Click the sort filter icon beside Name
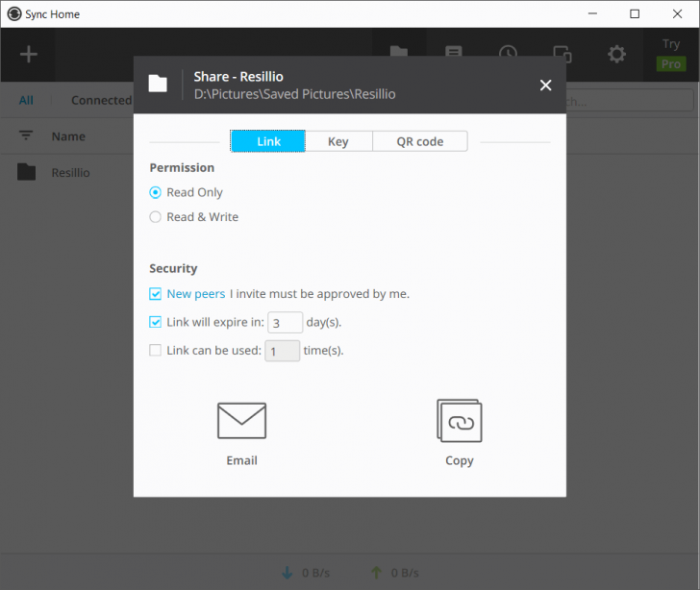This screenshot has height=590, width=700. click(26, 135)
